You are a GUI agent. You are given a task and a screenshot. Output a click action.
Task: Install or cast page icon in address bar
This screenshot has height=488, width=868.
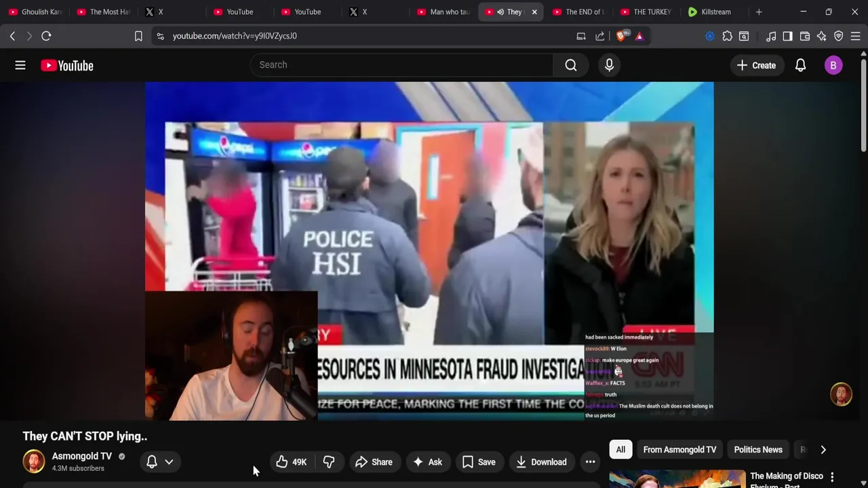pyautogui.click(x=581, y=36)
